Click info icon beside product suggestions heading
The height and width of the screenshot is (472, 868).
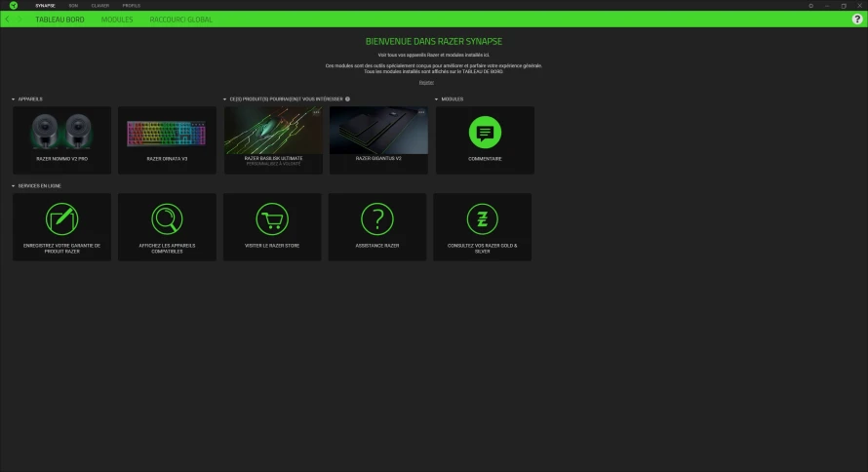coord(347,99)
